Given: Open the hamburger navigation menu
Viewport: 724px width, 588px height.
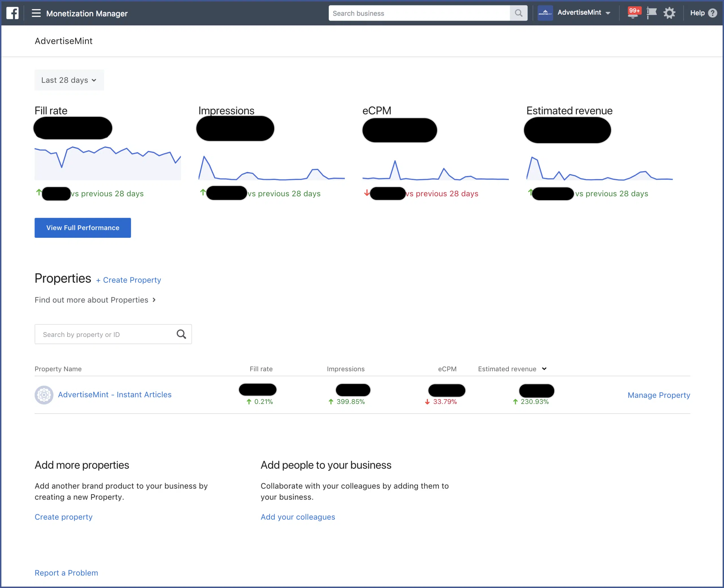Looking at the screenshot, I should 36,13.
